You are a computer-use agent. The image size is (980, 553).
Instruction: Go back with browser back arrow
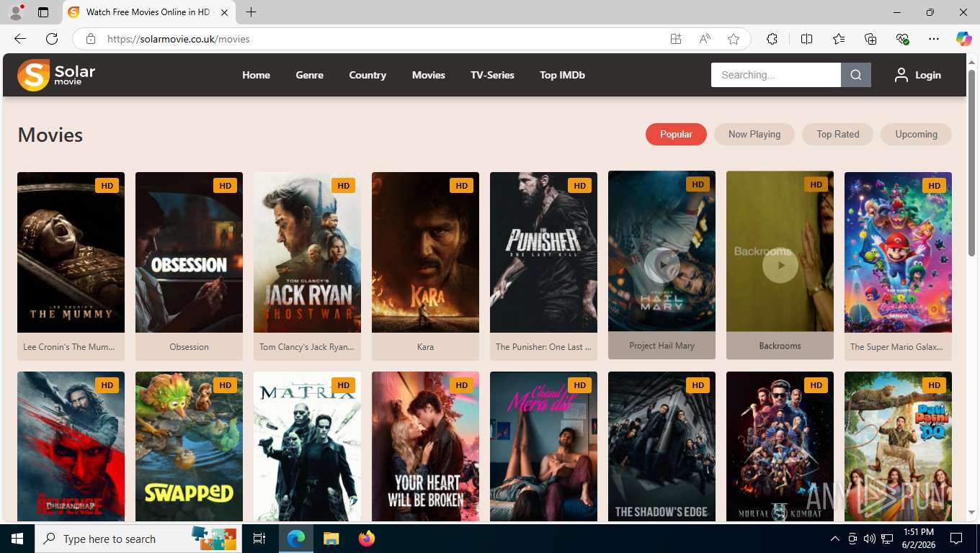[x=20, y=39]
